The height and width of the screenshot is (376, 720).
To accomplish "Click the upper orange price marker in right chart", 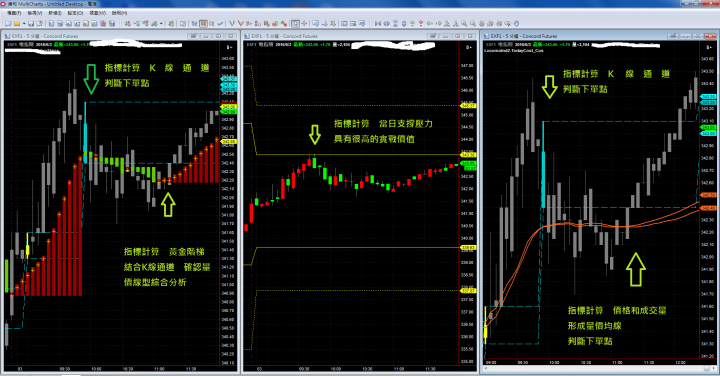I will coord(708,195).
